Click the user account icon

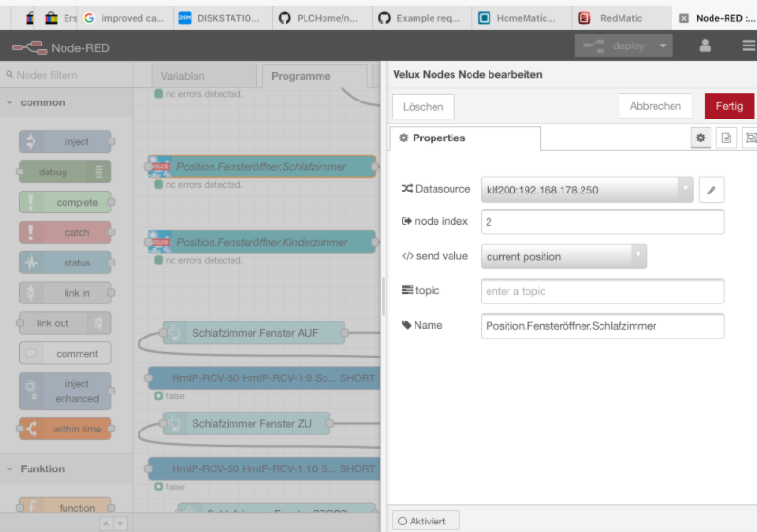(x=705, y=46)
